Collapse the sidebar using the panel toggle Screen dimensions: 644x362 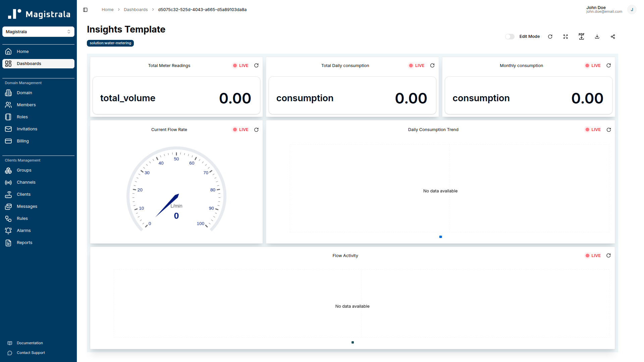[x=85, y=10]
